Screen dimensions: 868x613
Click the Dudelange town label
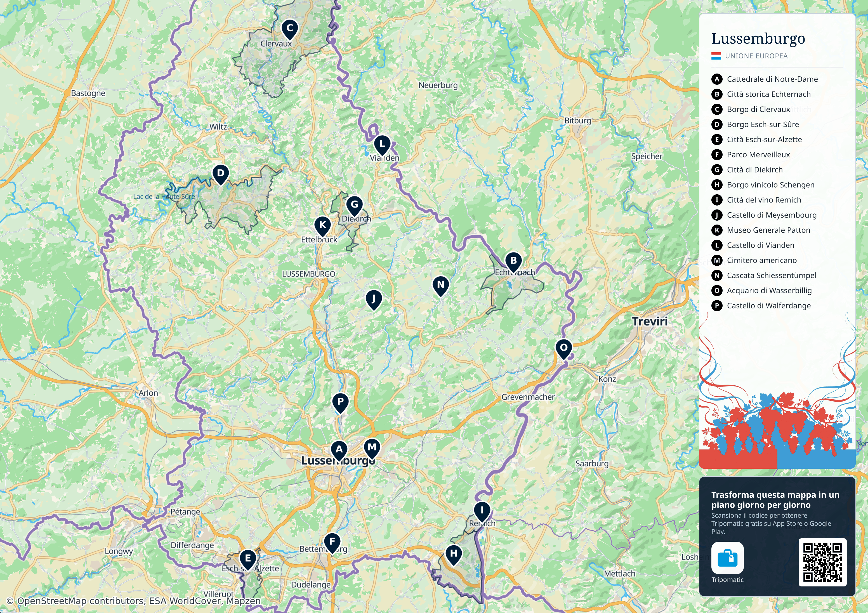click(310, 585)
